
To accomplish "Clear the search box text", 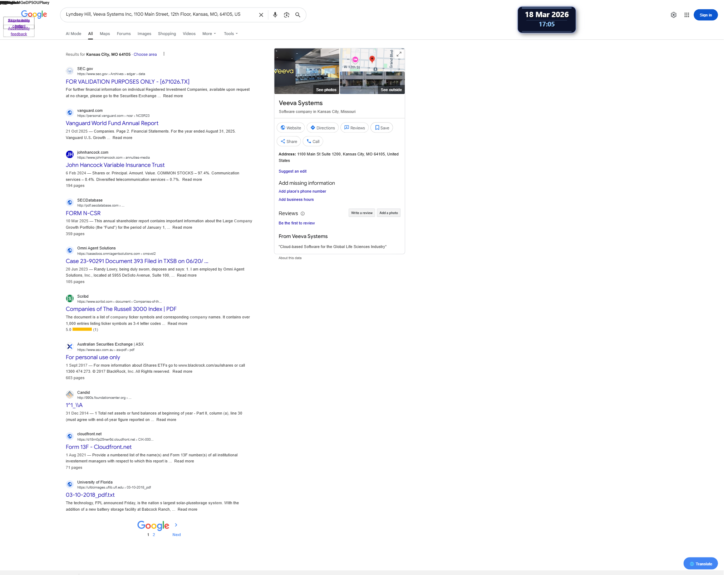I will 261,15.
